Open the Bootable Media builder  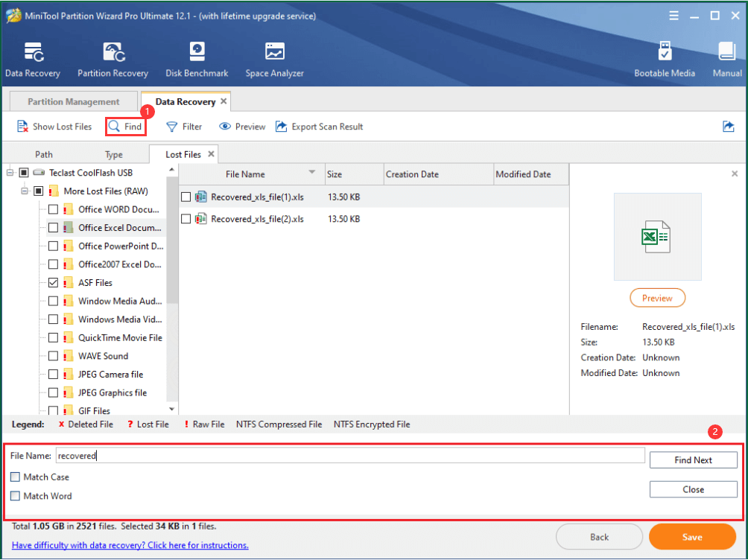tap(665, 51)
